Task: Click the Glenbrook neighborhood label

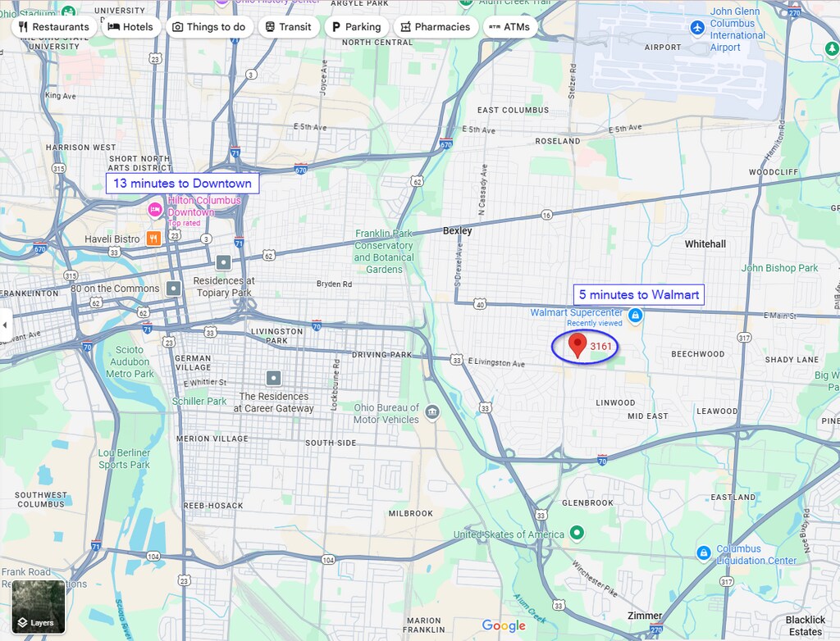Action: click(587, 502)
